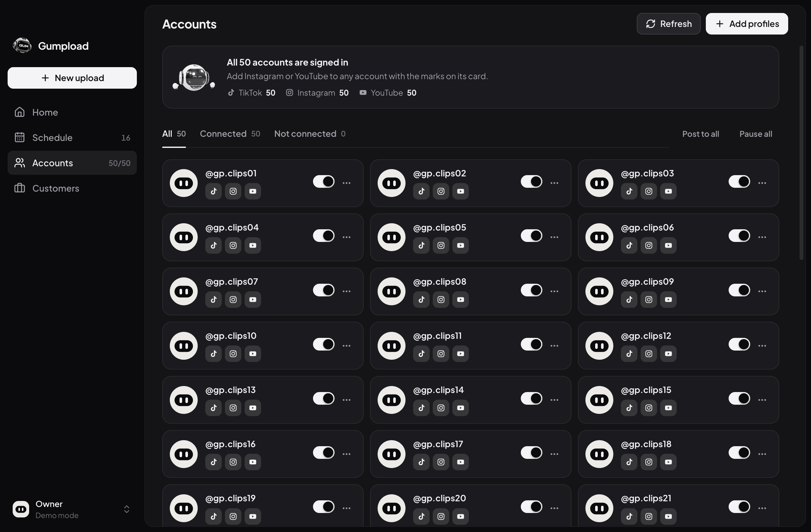Expand more options for @gp.clips11

[554, 346]
